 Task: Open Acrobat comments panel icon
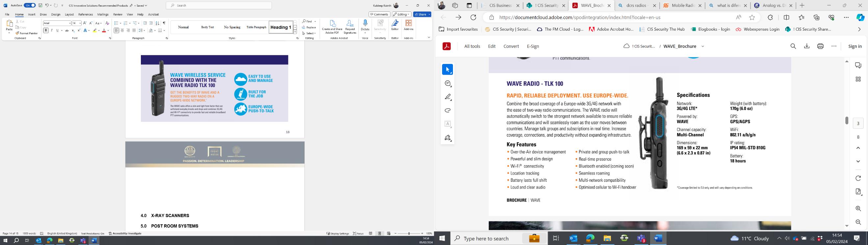tap(858, 66)
